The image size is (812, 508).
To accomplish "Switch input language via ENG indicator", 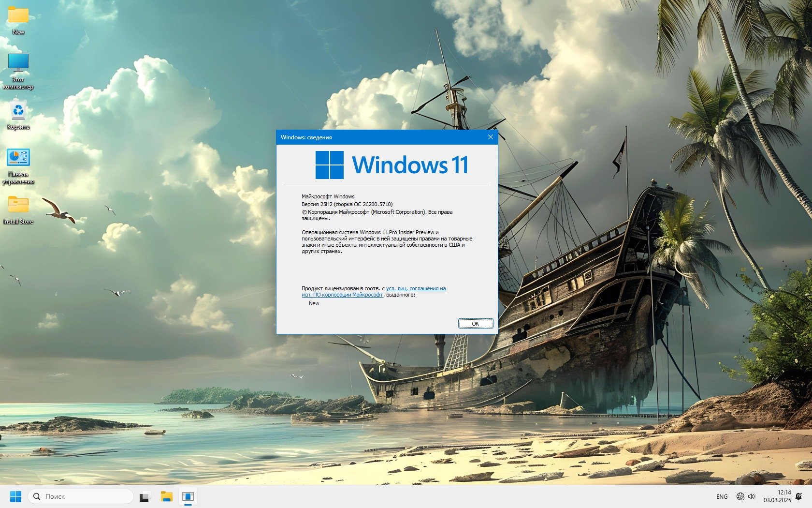I will [x=722, y=496].
